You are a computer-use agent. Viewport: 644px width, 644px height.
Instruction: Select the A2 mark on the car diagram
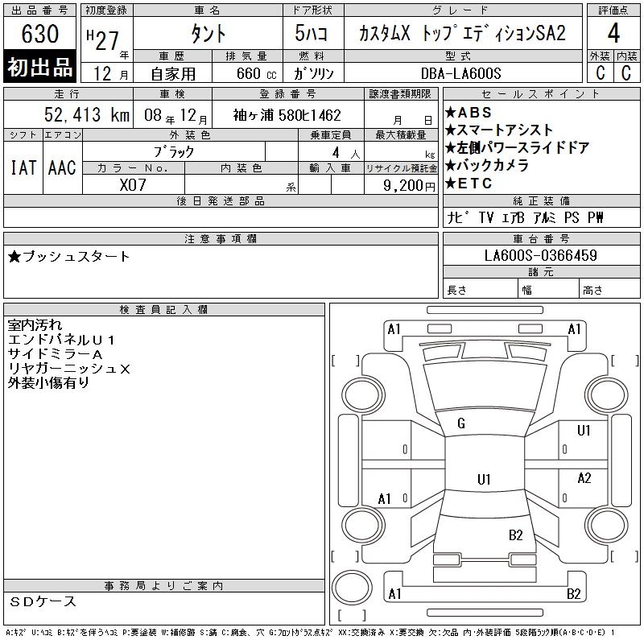coord(584,478)
